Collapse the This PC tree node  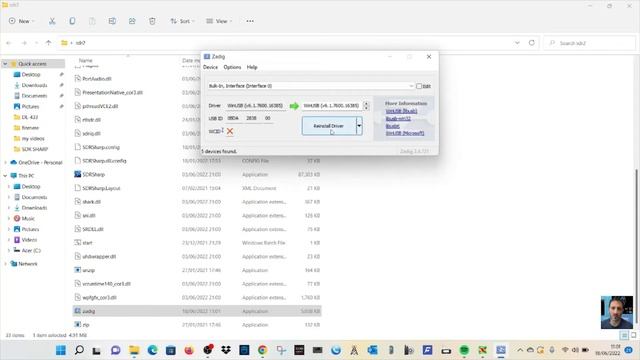coord(5,176)
